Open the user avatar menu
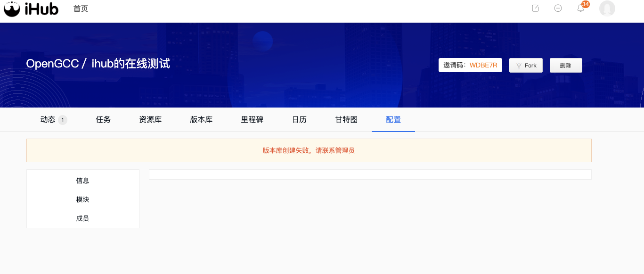Viewport: 644px width, 274px height. (x=607, y=8)
